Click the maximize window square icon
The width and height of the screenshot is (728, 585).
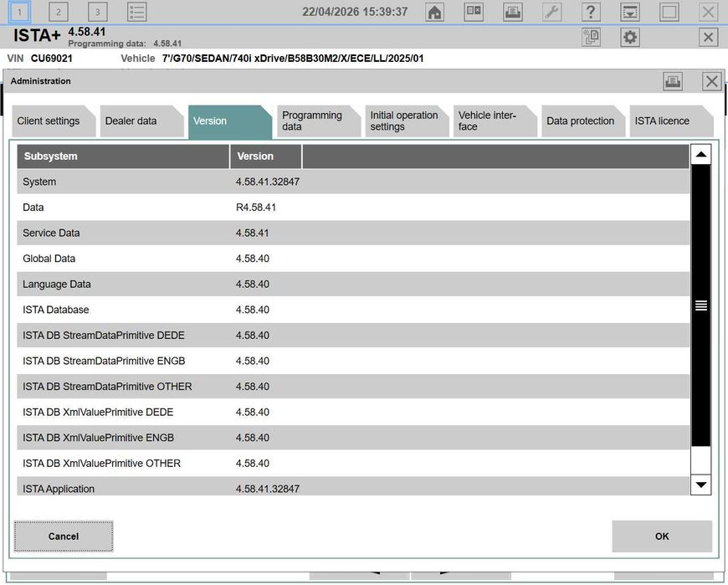[669, 12]
